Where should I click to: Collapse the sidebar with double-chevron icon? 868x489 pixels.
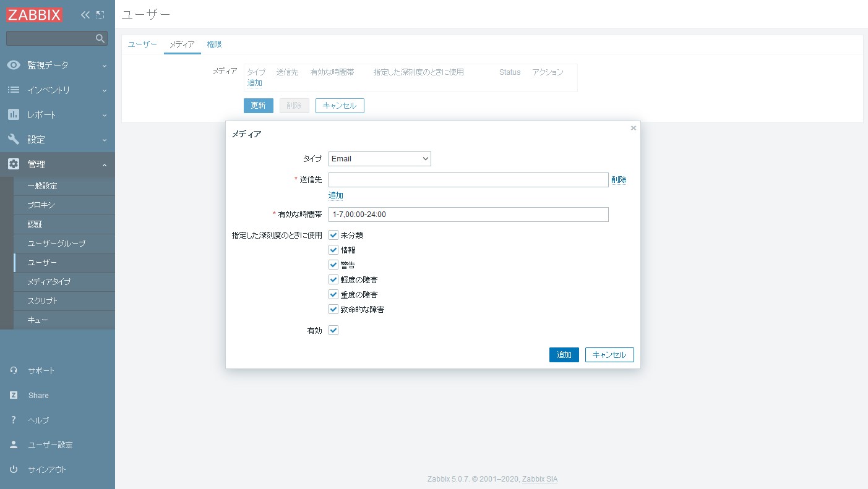85,15
